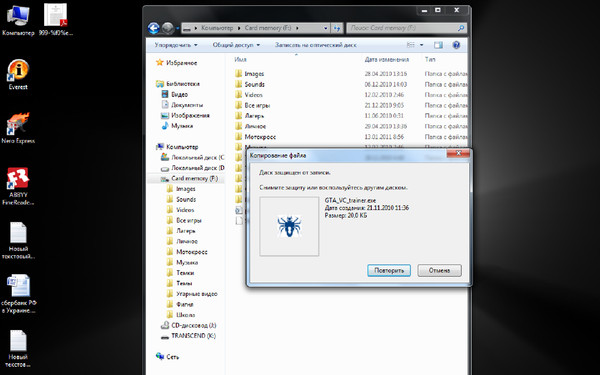Click the address bar refresh icon
This screenshot has width=600, height=375.
tap(337, 28)
